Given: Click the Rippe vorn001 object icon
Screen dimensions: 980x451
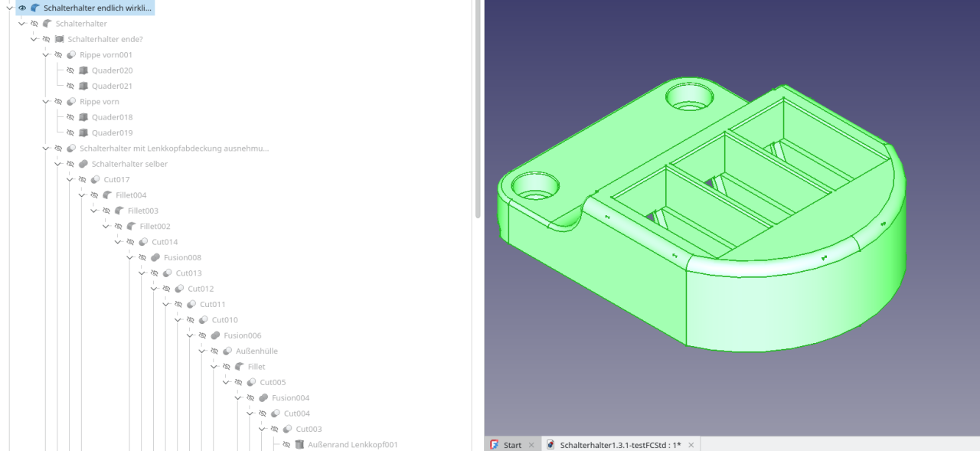Looking at the screenshot, I should tap(71, 55).
